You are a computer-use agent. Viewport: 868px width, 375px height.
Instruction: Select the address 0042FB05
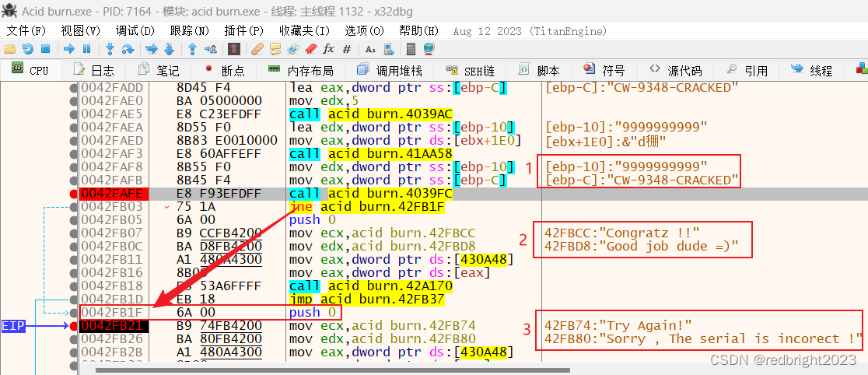(112, 220)
